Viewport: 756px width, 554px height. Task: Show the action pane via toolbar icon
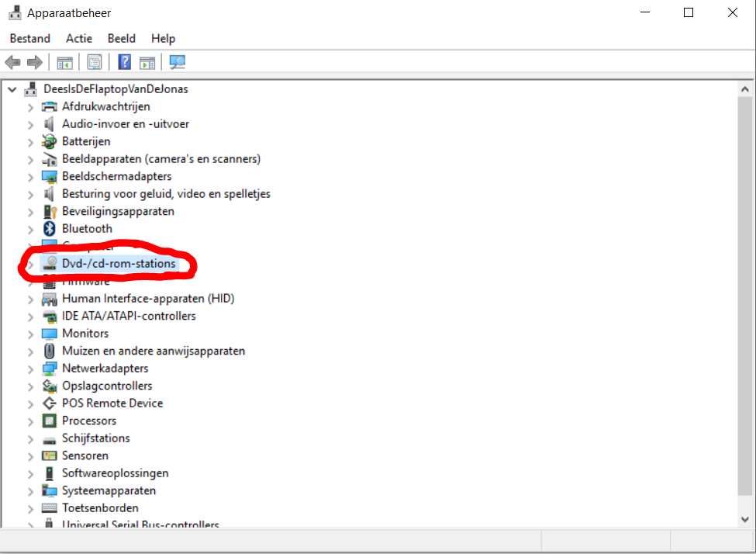point(147,62)
